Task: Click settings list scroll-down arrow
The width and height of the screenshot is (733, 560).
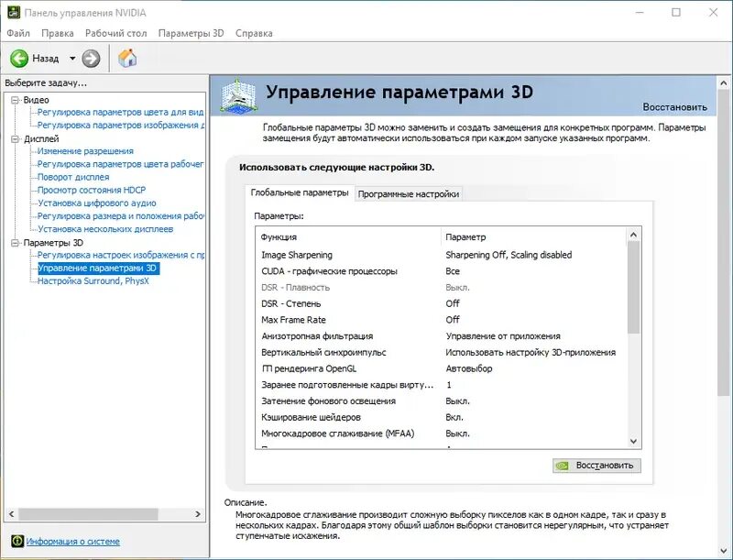Action: tap(633, 441)
